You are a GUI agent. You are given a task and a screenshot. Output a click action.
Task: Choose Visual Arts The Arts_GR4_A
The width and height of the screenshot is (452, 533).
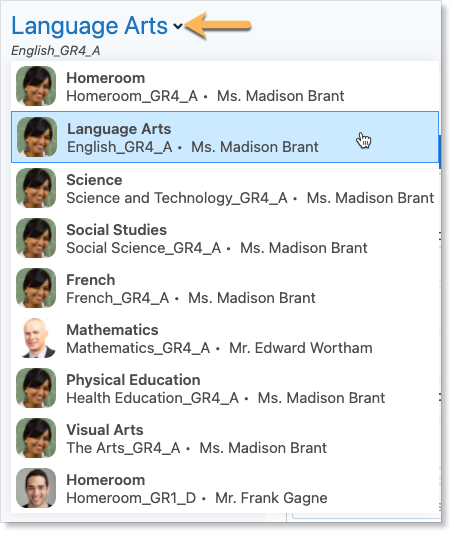(x=225, y=438)
